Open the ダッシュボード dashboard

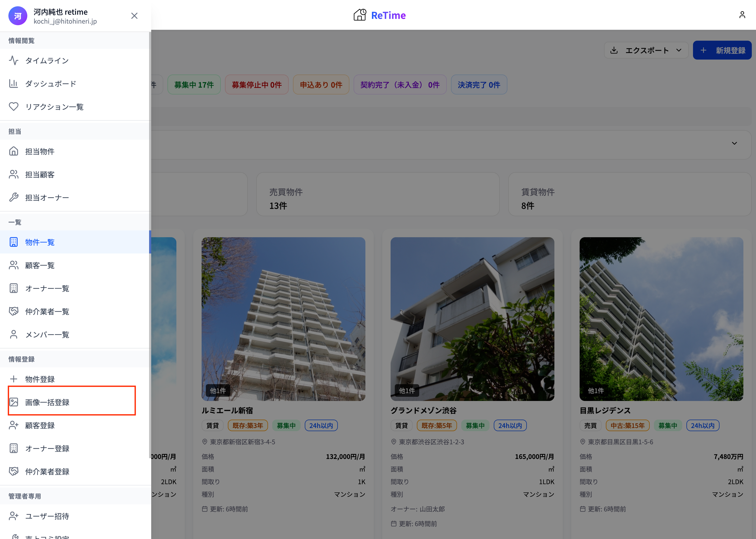(50, 84)
